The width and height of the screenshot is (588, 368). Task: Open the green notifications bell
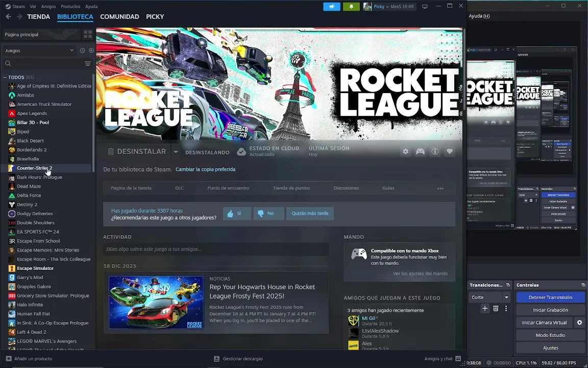[x=351, y=6]
